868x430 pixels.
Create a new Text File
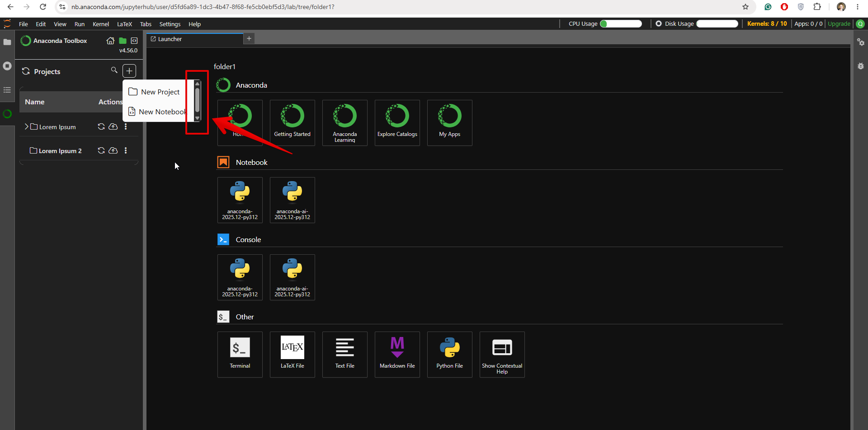click(345, 355)
